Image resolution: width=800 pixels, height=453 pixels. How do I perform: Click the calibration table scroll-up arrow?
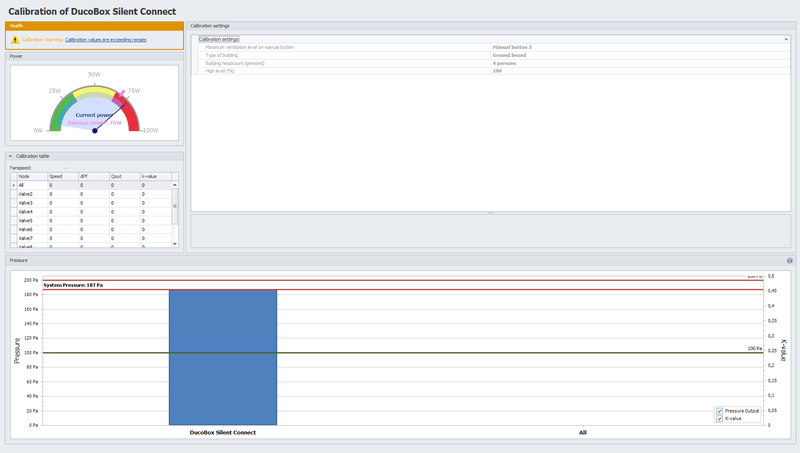(175, 185)
